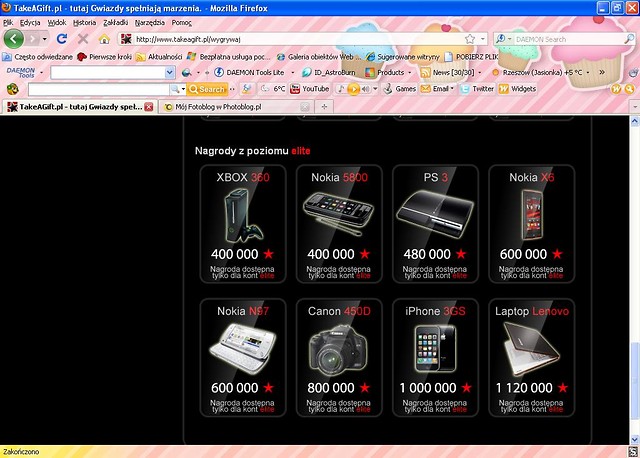Select the Nokia X6 prize card
640x458 pixels.
click(532, 224)
